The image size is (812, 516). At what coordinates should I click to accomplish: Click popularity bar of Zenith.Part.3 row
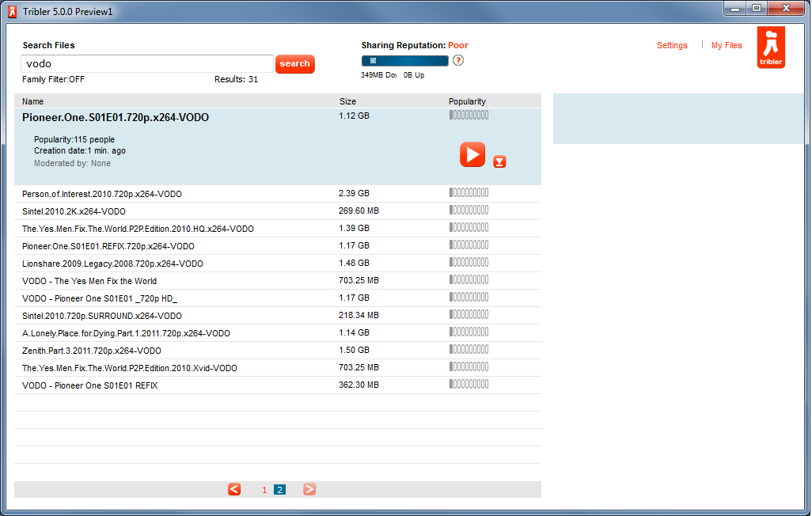point(469,349)
